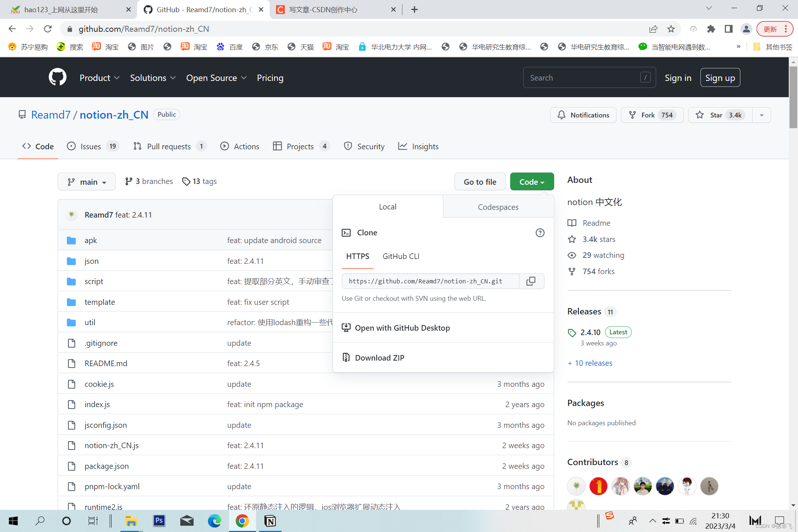Open Notion from the Windows taskbar

270,521
